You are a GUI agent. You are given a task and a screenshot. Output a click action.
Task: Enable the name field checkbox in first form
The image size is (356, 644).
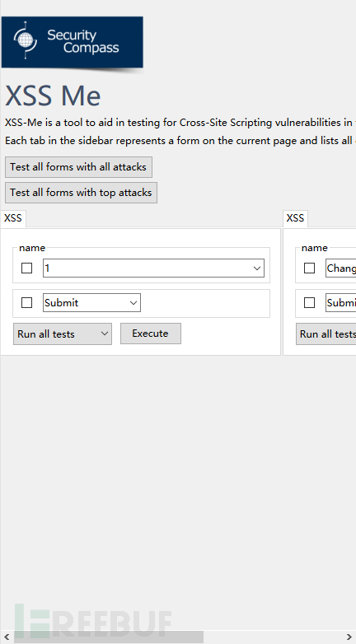coord(26,268)
